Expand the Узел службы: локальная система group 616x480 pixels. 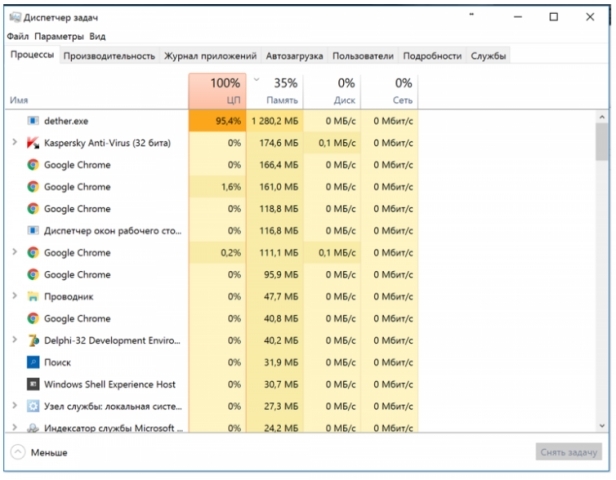click(x=15, y=405)
